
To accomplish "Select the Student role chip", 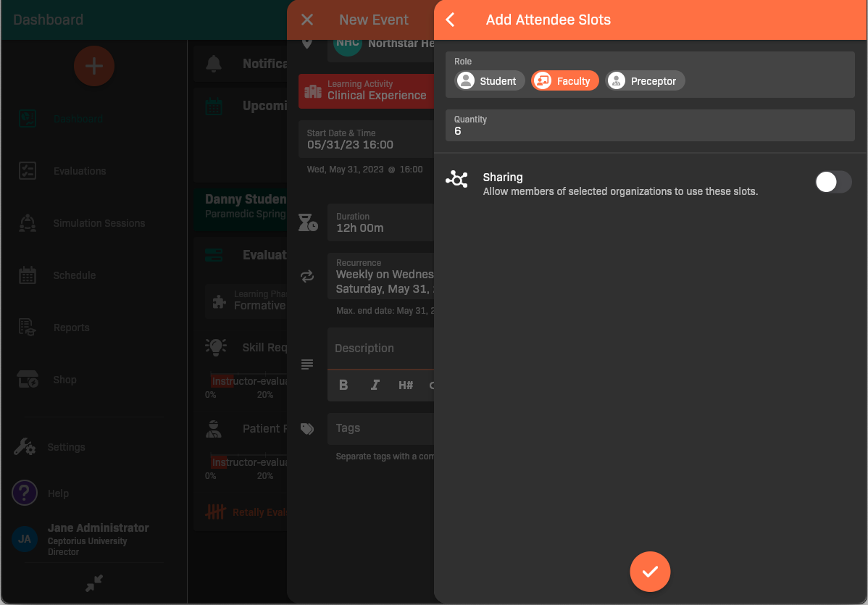I will click(490, 81).
